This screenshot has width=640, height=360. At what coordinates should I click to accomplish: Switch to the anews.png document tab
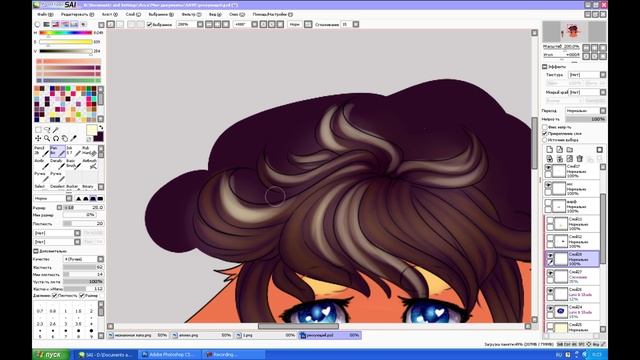click(x=202, y=335)
